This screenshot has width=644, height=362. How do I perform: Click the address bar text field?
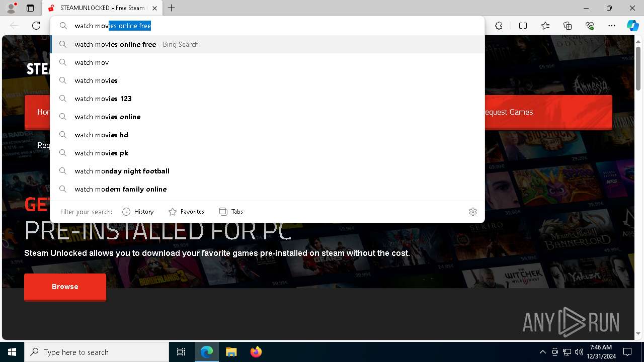tap(267, 26)
